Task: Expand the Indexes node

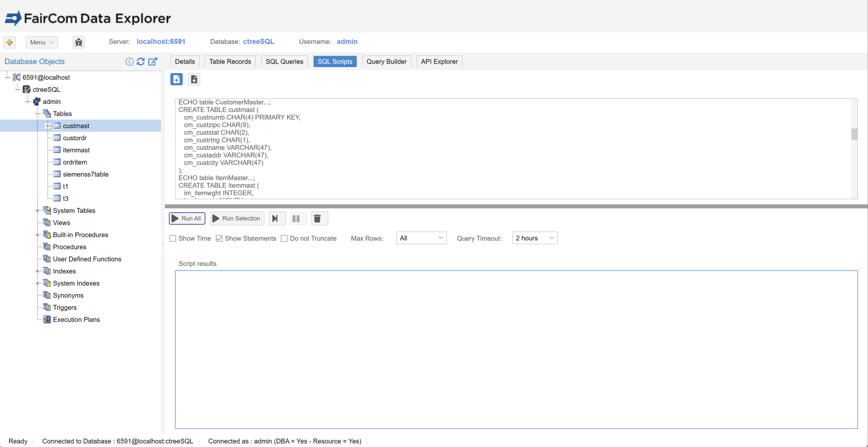Action: [38, 271]
